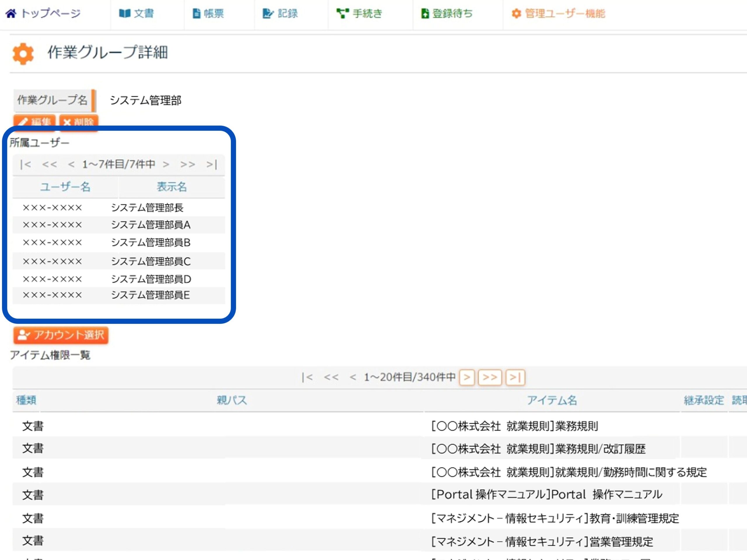Open the 文書 book icon menu
Screen dimensions: 747x560
125,13
